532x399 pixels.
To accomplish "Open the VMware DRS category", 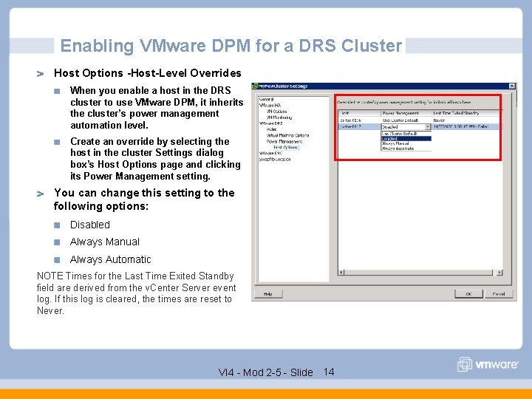I will pos(270,123).
